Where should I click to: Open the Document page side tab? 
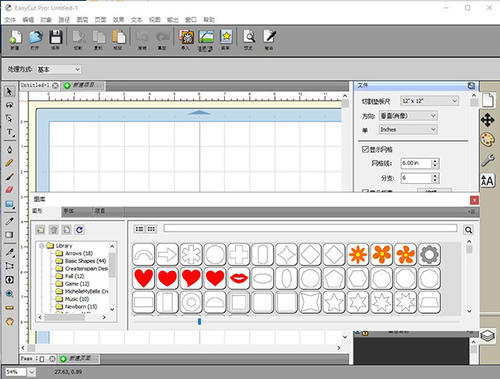(488, 100)
